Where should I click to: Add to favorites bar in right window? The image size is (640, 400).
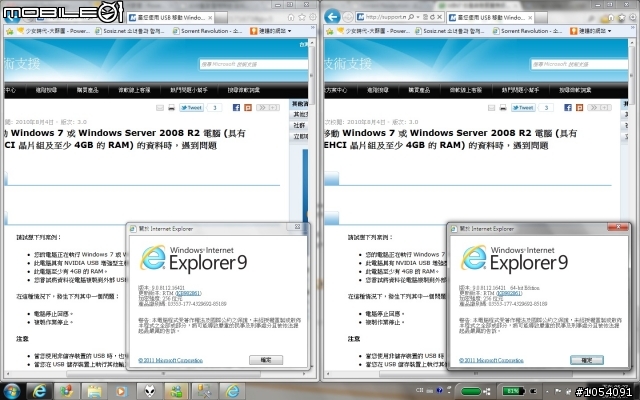click(x=329, y=31)
